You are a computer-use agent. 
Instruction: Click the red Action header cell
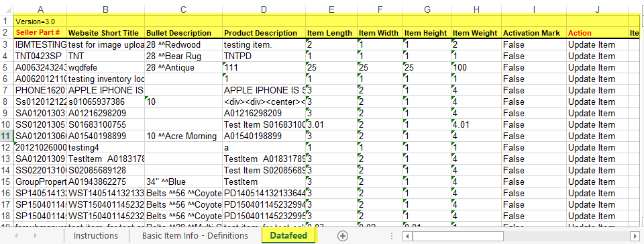pyautogui.click(x=597, y=32)
